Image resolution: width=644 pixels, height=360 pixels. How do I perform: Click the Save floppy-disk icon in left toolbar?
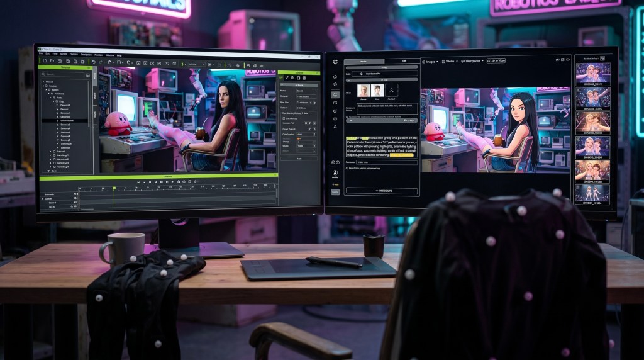pyautogui.click(x=60, y=61)
